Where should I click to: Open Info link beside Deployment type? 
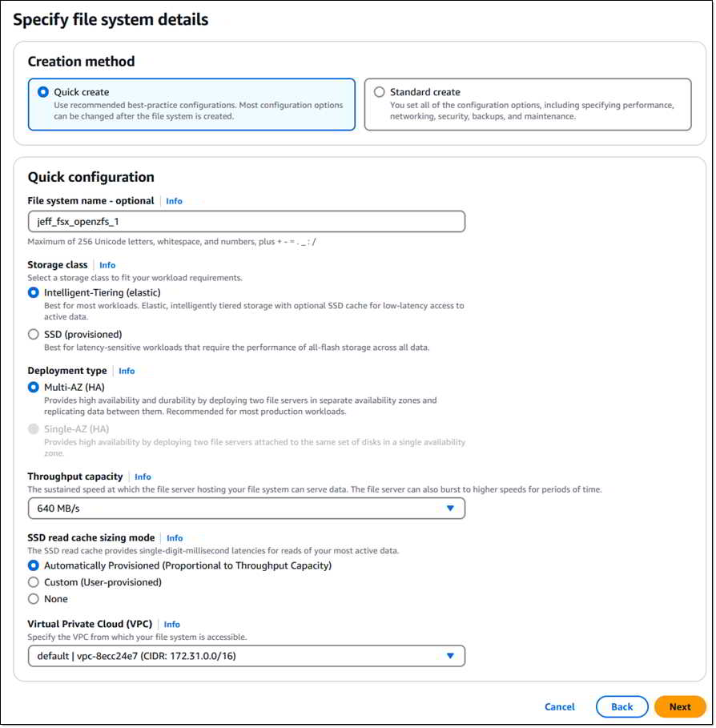pos(127,371)
